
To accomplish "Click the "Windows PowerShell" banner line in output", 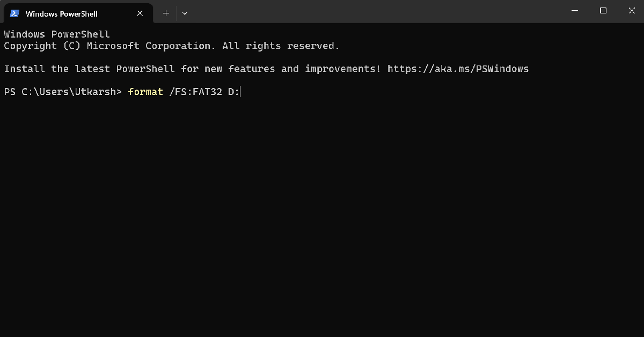I will 57,34.
